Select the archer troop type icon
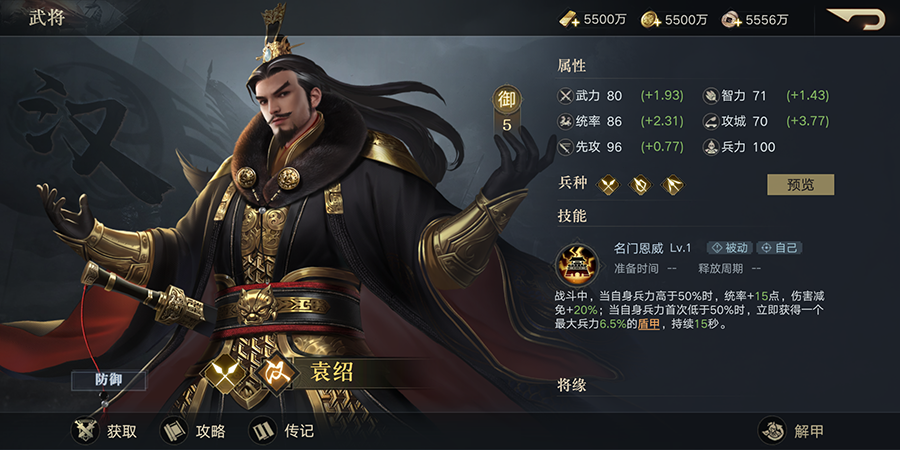Viewport: 900px width, 450px height. tap(672, 184)
